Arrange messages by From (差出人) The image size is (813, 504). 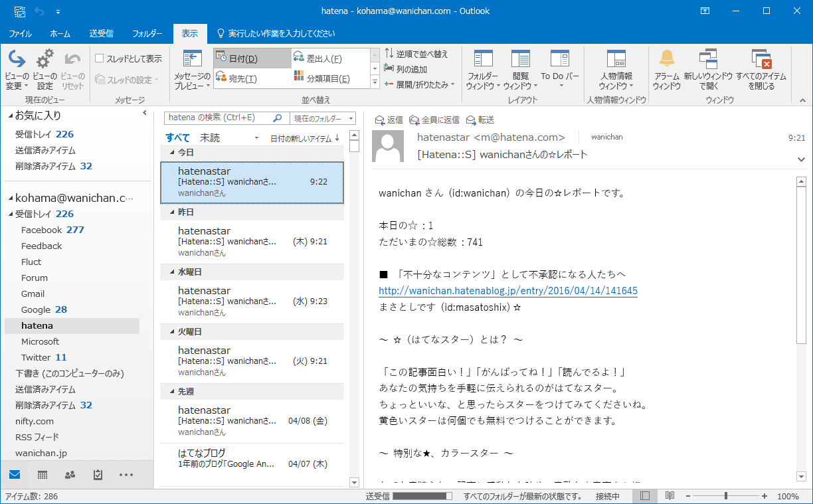tap(330, 59)
